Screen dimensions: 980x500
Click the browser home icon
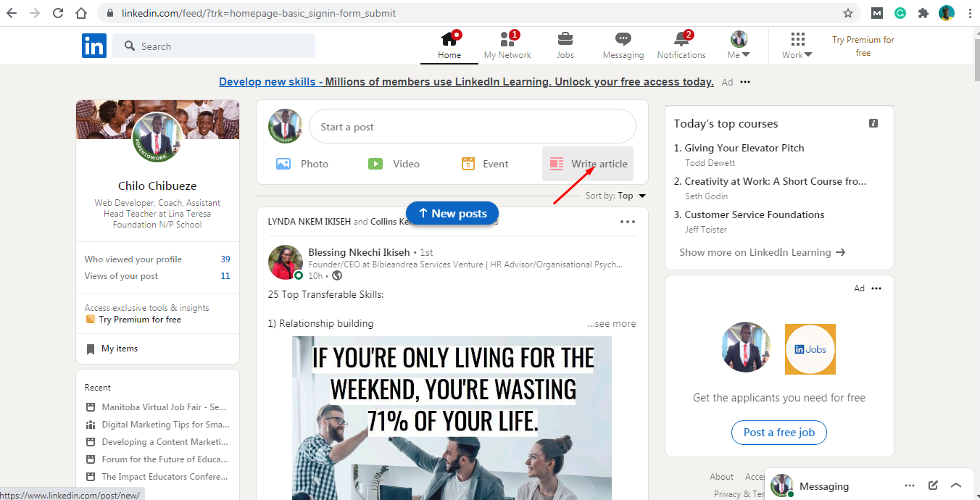click(81, 13)
